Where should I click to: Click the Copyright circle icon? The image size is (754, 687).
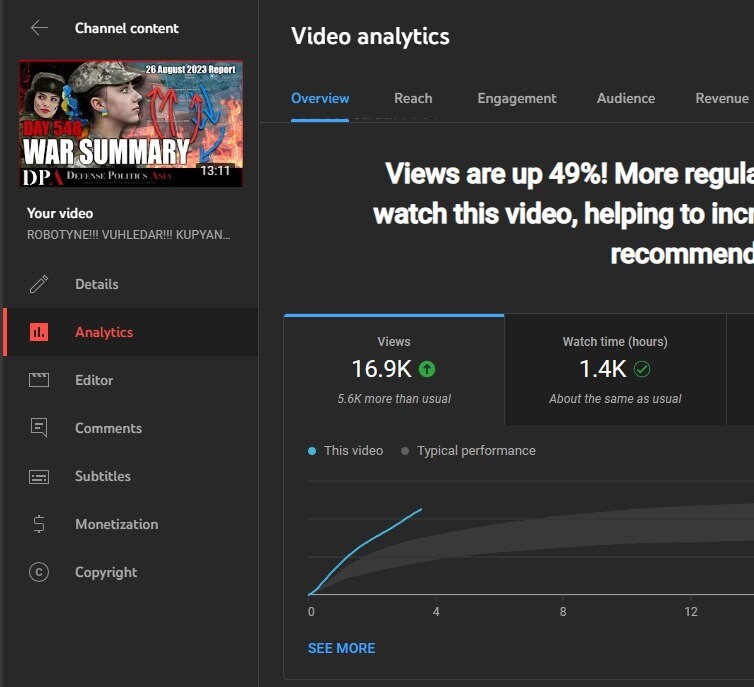pos(39,572)
